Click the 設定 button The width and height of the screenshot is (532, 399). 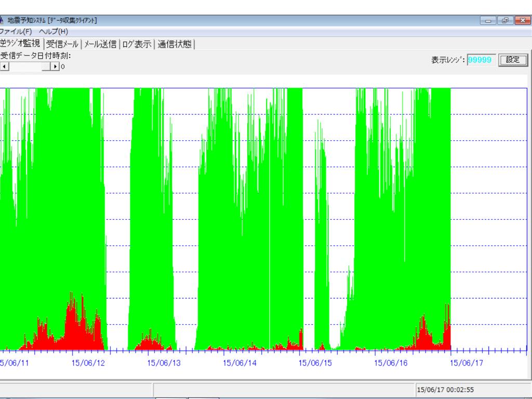click(513, 60)
